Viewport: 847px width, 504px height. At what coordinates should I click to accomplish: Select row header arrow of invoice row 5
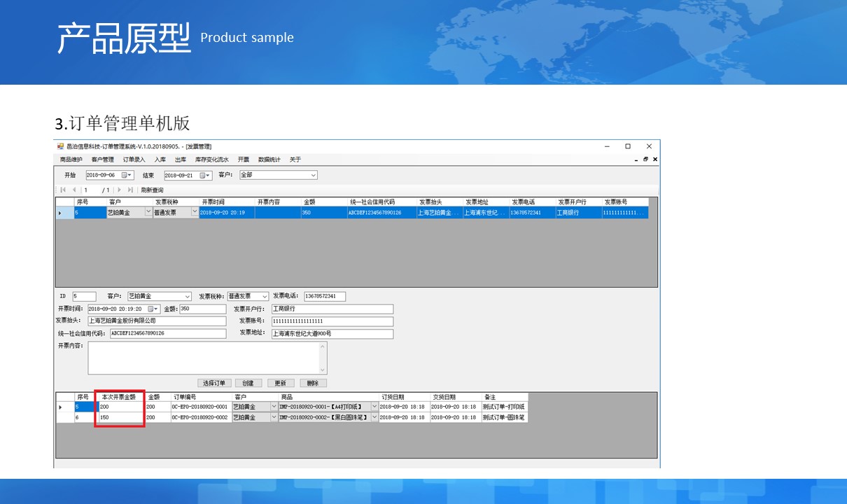coord(64,213)
